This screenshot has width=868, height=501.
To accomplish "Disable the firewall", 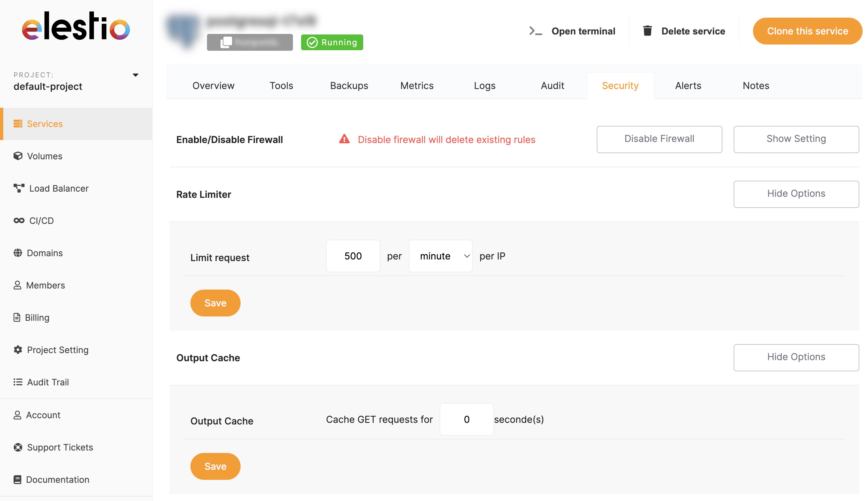I will point(659,139).
